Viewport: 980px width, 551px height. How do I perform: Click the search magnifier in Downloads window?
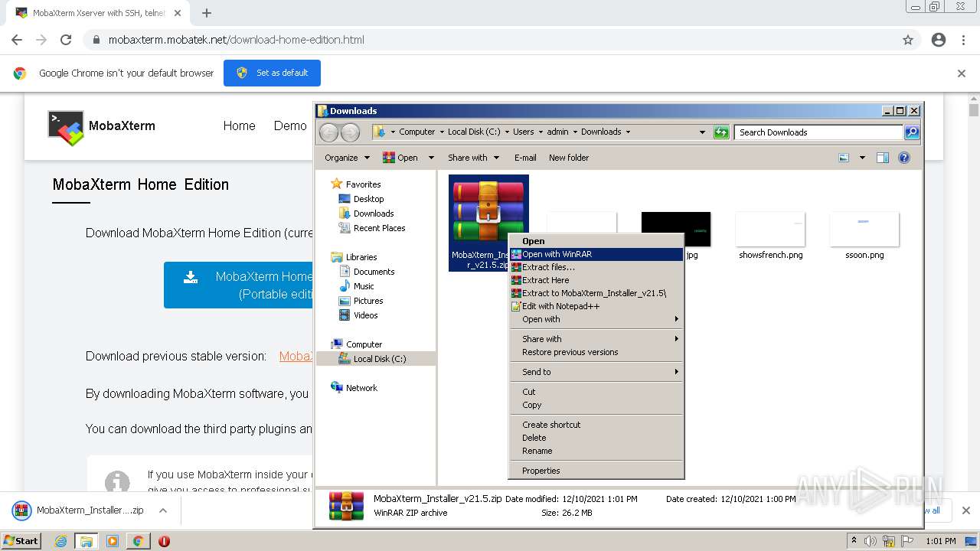[x=911, y=132]
